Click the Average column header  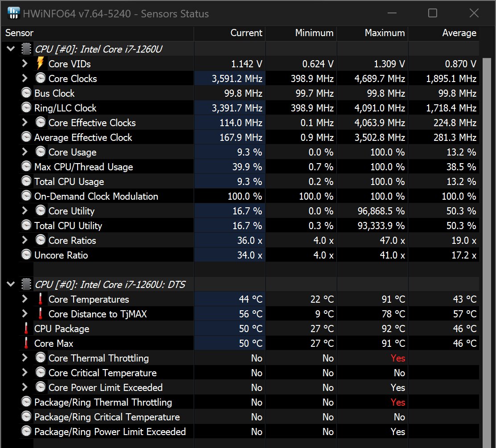click(x=443, y=33)
